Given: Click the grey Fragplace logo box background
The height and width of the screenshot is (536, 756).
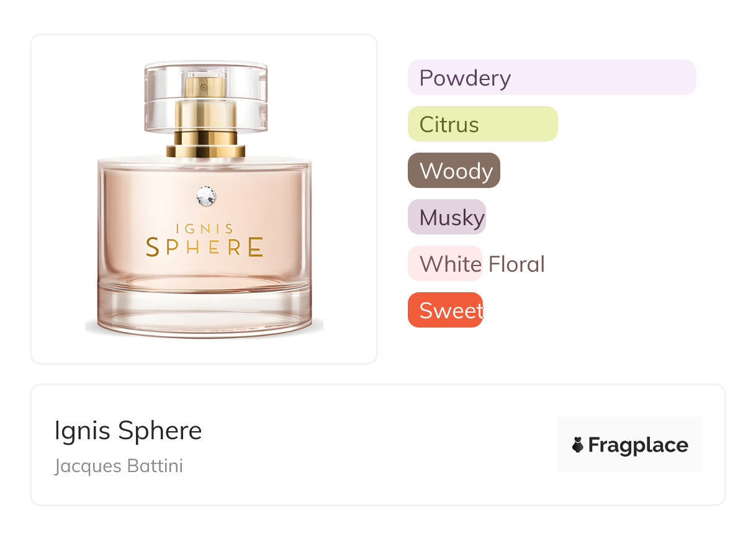Looking at the screenshot, I should point(630,445).
